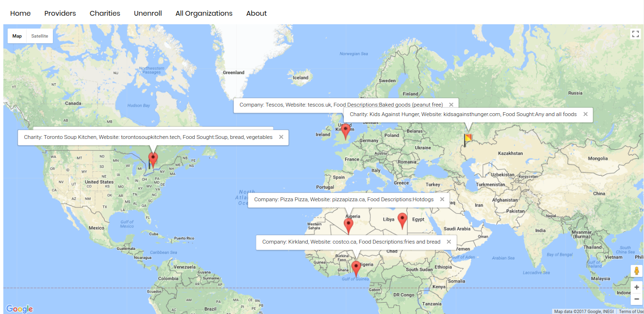Click the red marker over Nigeria
The image size is (644, 314).
point(356,269)
